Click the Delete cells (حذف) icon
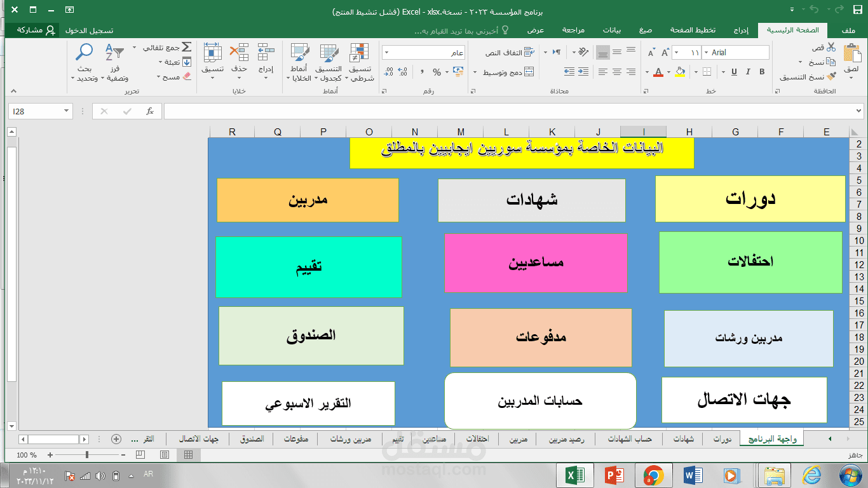Screen dimensions: 868x488 240,53
